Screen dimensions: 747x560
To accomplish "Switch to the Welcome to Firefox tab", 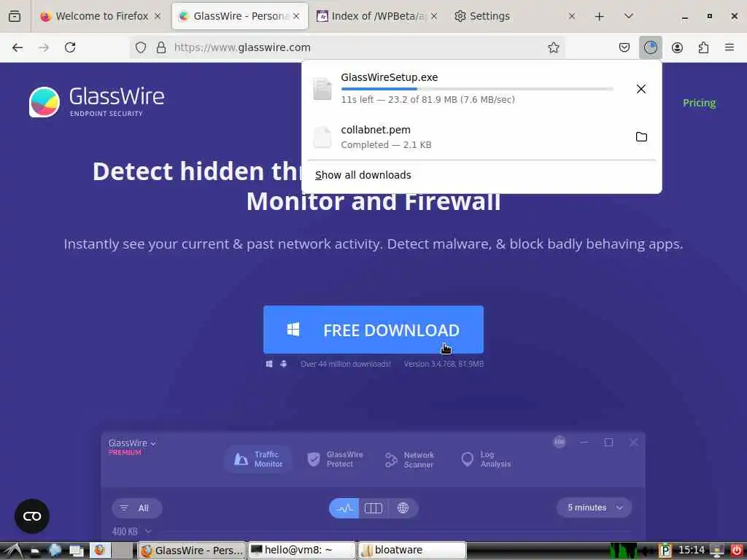I will (x=94, y=16).
